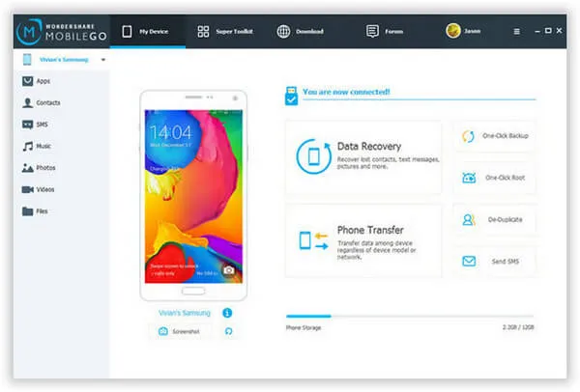
Task: Open the SMS messages section
Action: click(x=43, y=125)
